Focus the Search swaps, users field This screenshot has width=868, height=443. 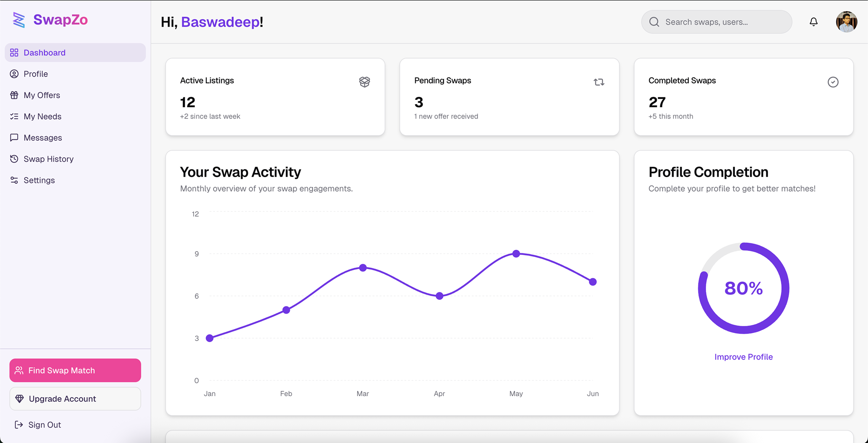tap(723, 22)
